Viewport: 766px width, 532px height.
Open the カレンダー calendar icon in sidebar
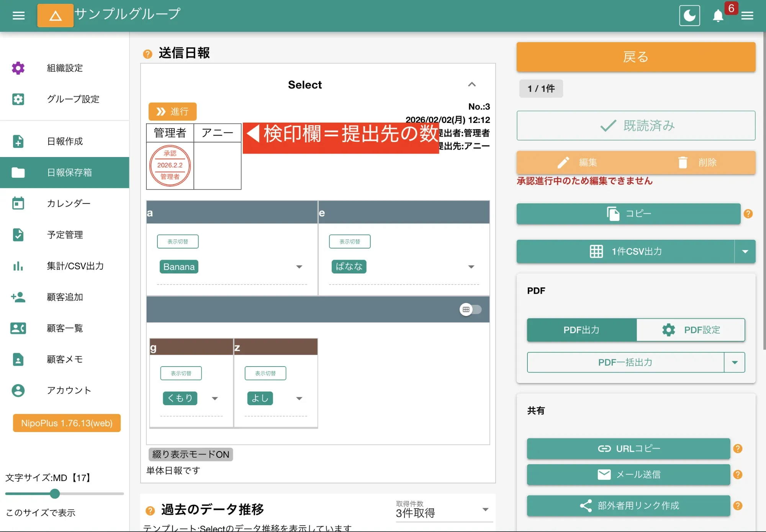18,203
